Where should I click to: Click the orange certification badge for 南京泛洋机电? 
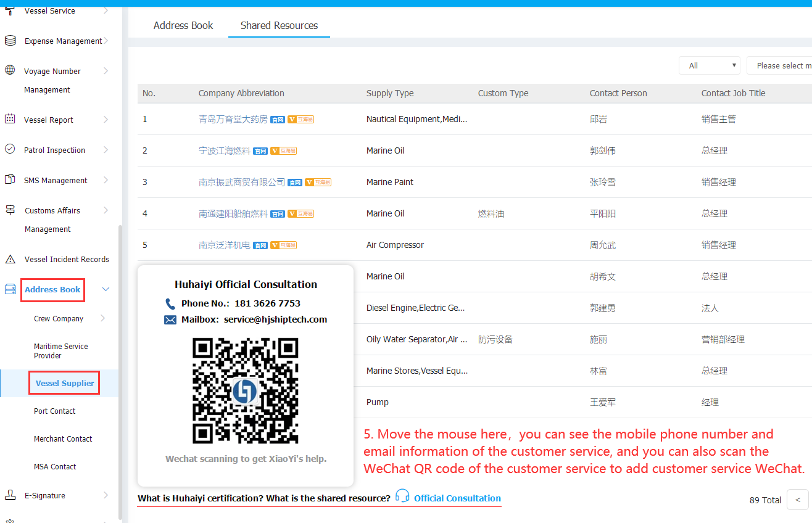(x=284, y=245)
